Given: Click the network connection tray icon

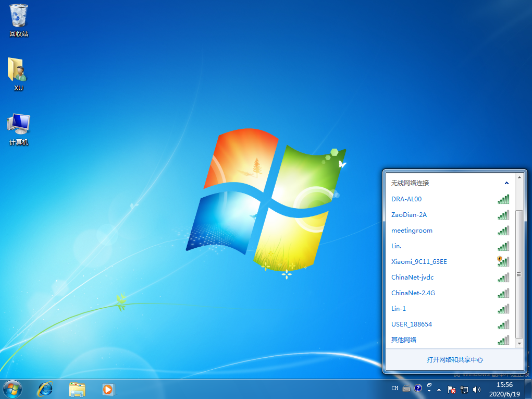Looking at the screenshot, I should point(464,389).
